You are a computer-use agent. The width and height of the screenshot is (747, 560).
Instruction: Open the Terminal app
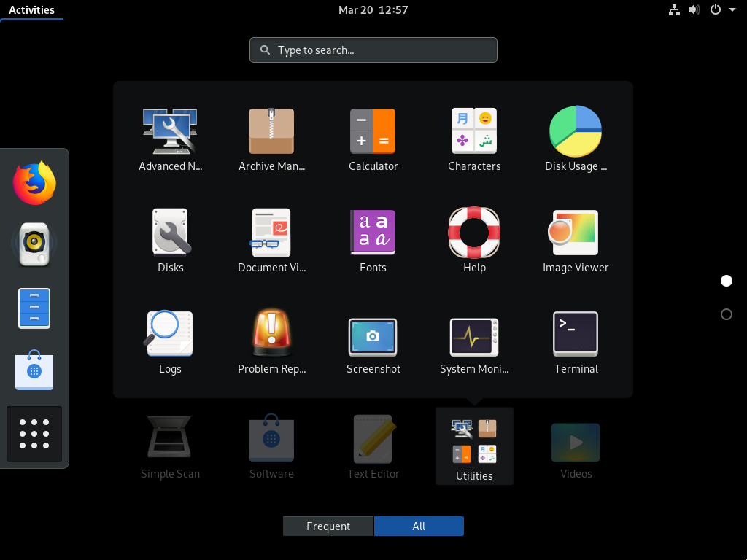point(576,342)
